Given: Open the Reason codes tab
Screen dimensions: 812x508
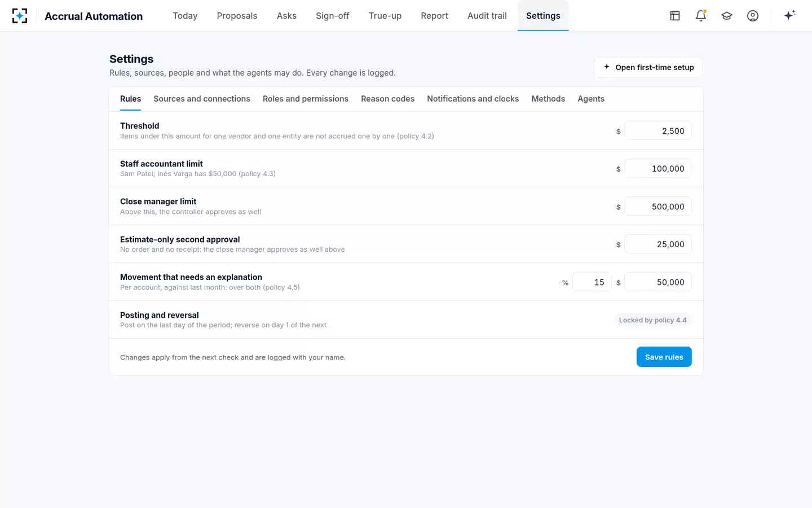Looking at the screenshot, I should (x=388, y=99).
